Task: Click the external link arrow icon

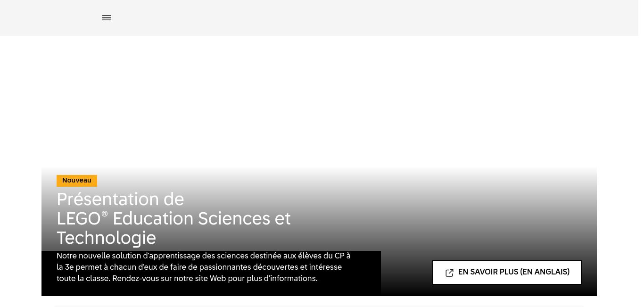Action: [x=449, y=273]
